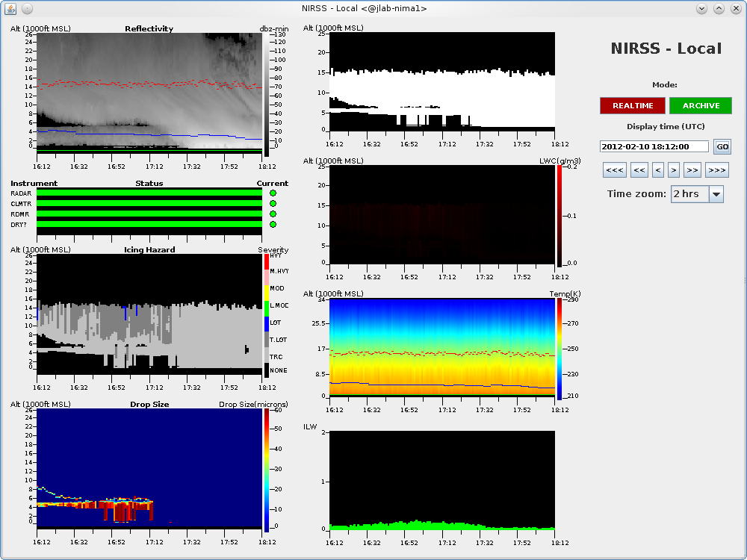
Task: Jump back furthest with the <<< button
Action: coord(615,170)
